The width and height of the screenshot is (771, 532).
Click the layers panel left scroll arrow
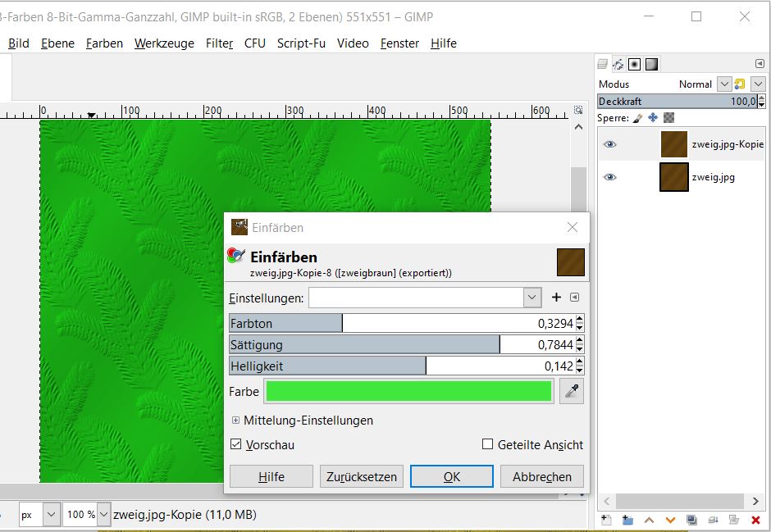point(607,501)
